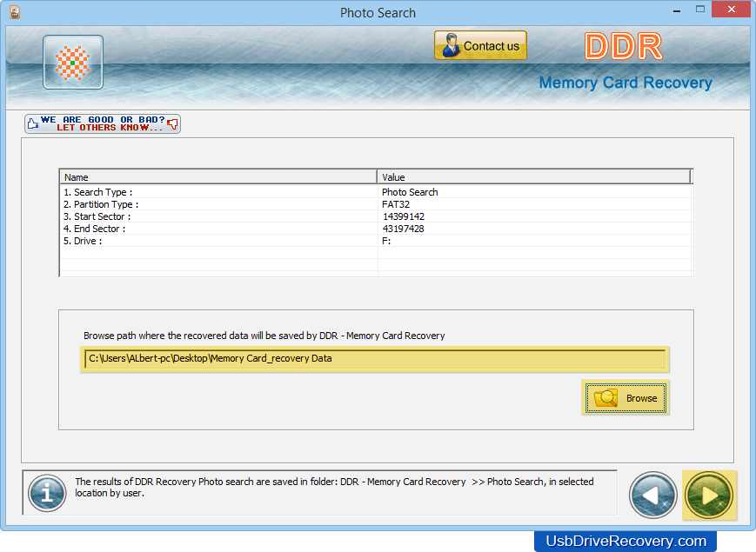
Task: Click the magnifier folder icon in Browse
Action: pyautogui.click(x=605, y=398)
